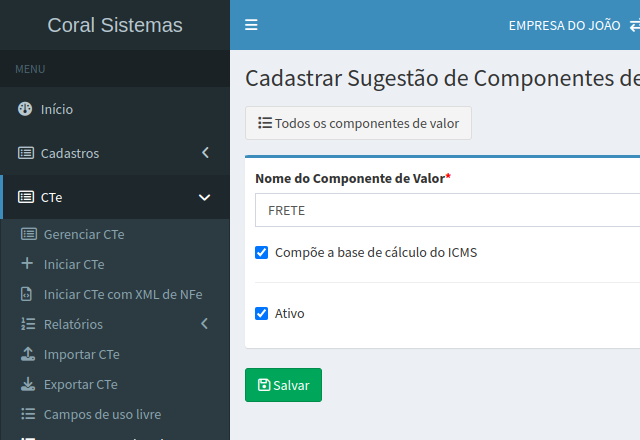
Task: Click the Exportar CTe download icon
Action: pos(27,384)
